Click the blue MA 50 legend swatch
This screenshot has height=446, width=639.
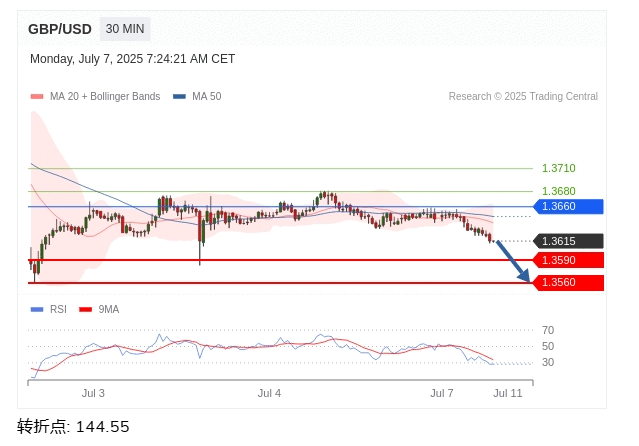click(179, 97)
